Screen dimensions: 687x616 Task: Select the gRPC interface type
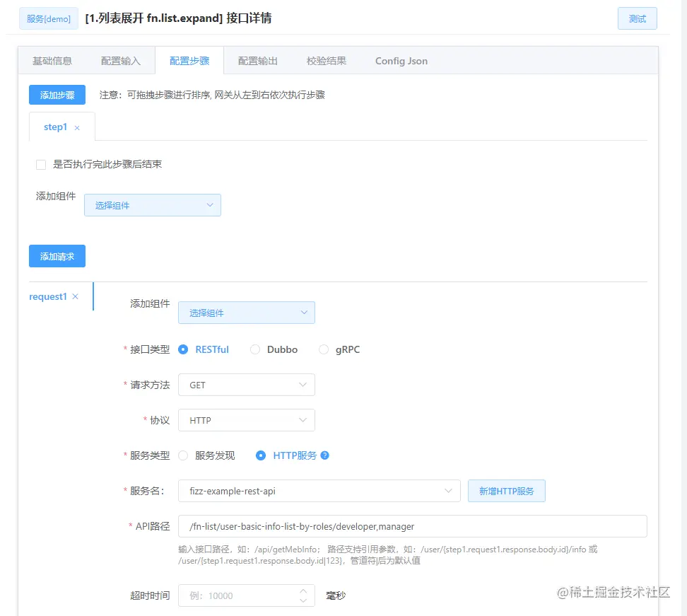(324, 349)
